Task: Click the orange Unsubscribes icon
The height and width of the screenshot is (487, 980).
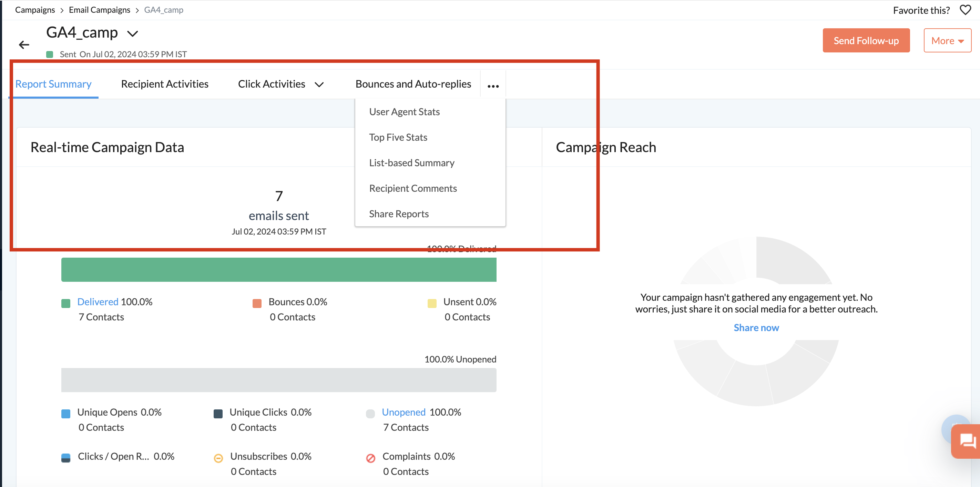Action: click(218, 458)
